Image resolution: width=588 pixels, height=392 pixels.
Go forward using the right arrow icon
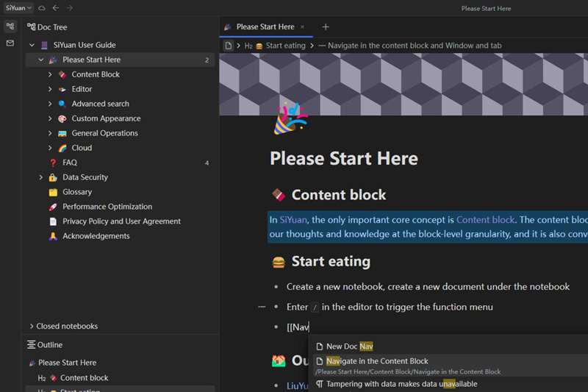coord(70,8)
